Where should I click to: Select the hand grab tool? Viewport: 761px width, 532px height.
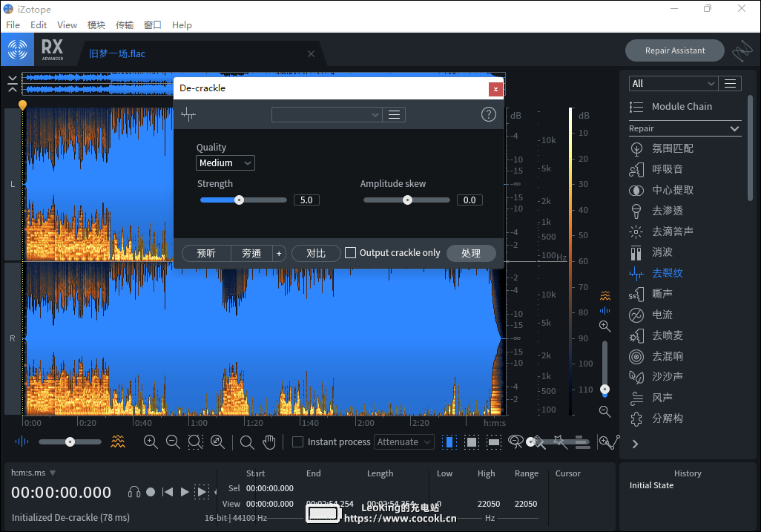click(269, 441)
